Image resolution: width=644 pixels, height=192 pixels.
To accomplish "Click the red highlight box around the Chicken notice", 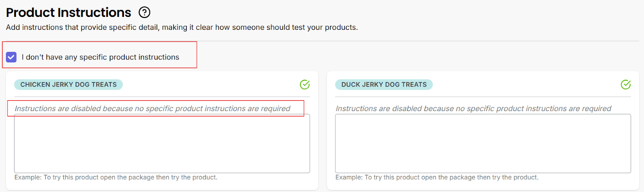I will [304, 109].
